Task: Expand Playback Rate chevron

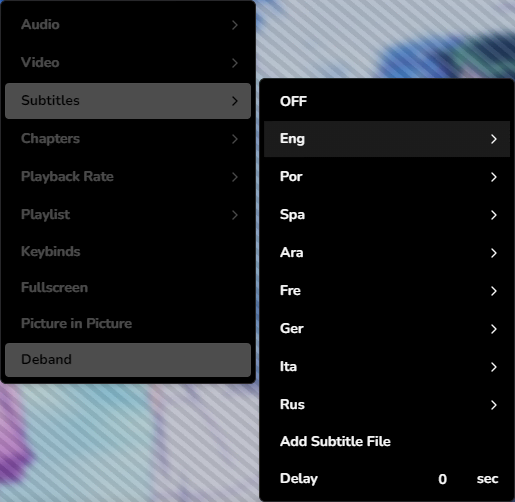Action: [235, 177]
